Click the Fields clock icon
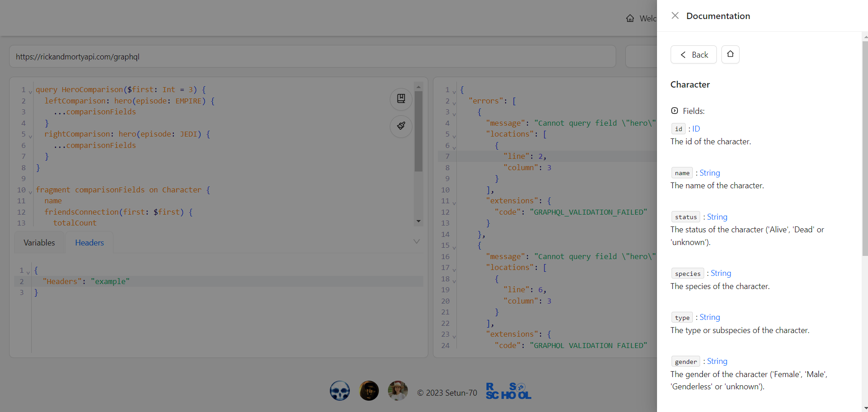 tap(675, 111)
